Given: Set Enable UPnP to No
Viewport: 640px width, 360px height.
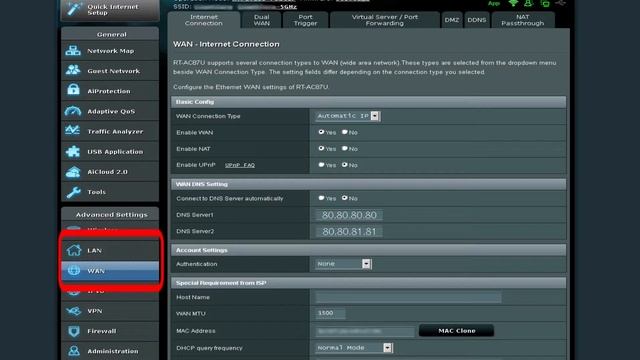Looking at the screenshot, I should pyautogui.click(x=345, y=164).
